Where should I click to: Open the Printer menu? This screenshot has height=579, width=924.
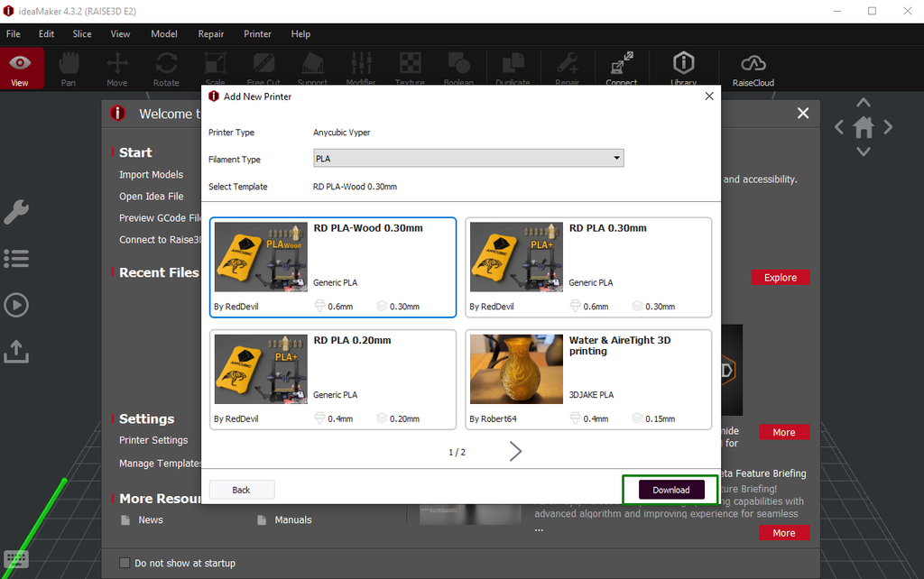(257, 34)
